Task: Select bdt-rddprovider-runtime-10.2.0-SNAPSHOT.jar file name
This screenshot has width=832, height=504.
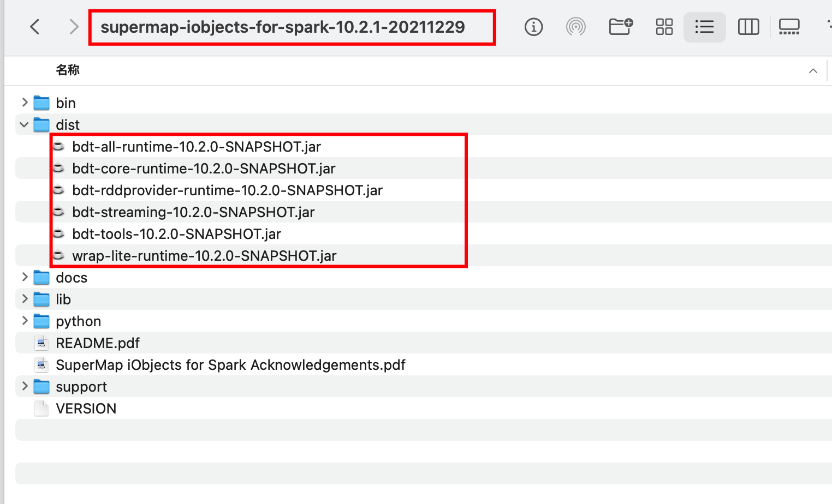Action: pyautogui.click(x=228, y=190)
